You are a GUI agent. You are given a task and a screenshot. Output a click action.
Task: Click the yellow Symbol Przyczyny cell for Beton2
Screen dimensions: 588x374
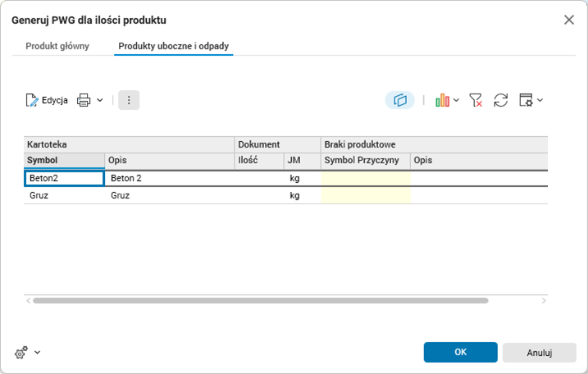(366, 178)
